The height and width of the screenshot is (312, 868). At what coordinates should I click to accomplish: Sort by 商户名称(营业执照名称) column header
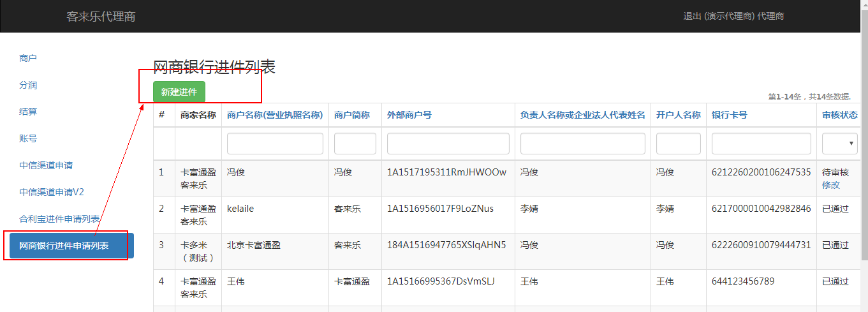pyautogui.click(x=275, y=115)
